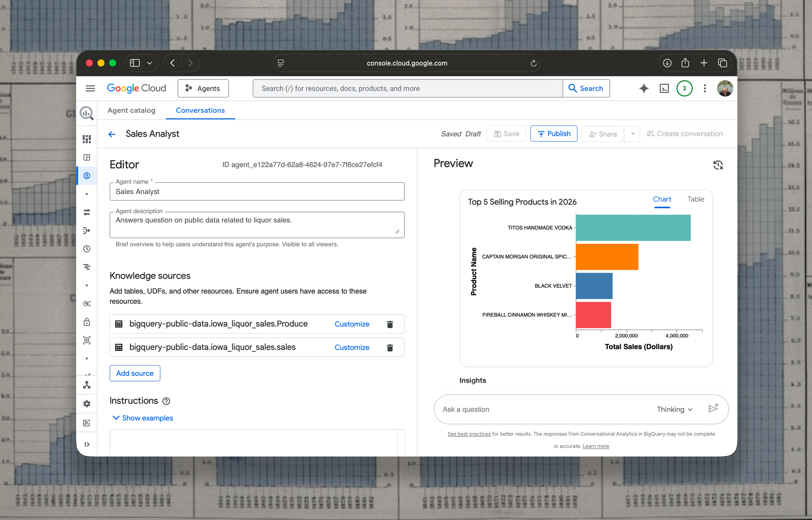The image size is (812, 520).
Task: Expand the sidebar with the bottom arrow icon
Action: click(x=87, y=444)
